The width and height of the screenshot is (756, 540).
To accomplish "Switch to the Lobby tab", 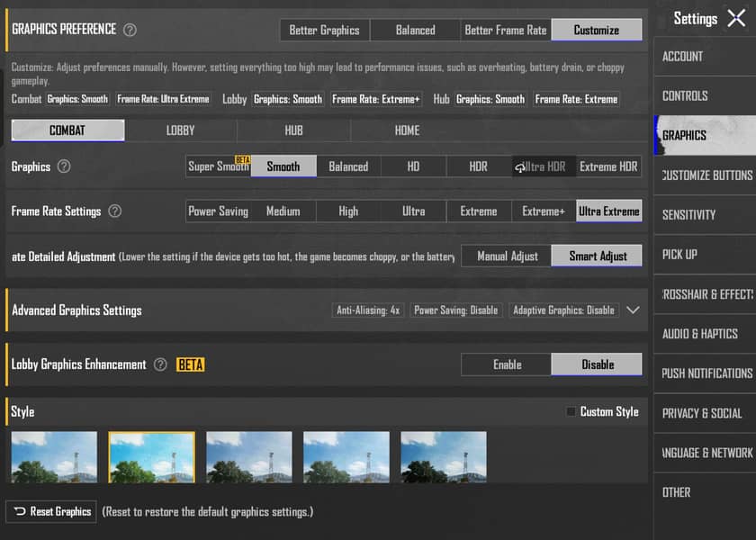I will [x=180, y=130].
